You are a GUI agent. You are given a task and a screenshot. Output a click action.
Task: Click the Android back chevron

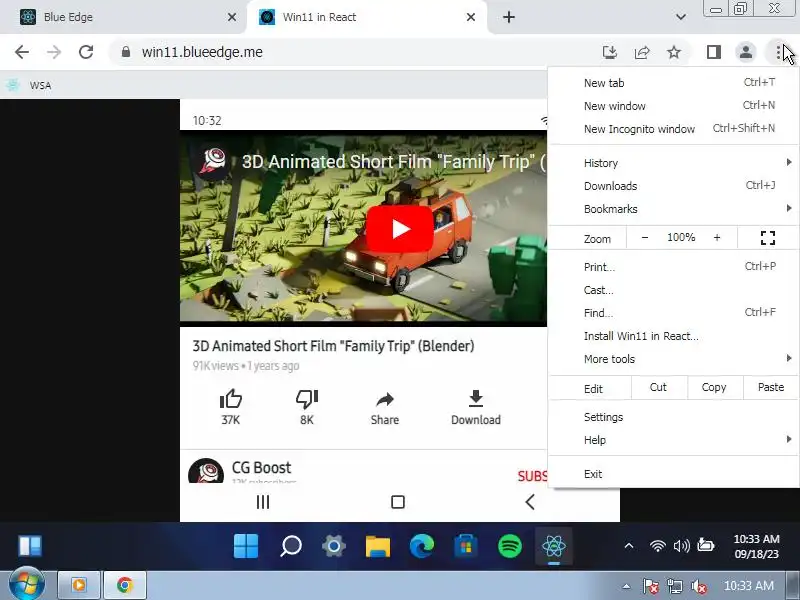(530, 502)
